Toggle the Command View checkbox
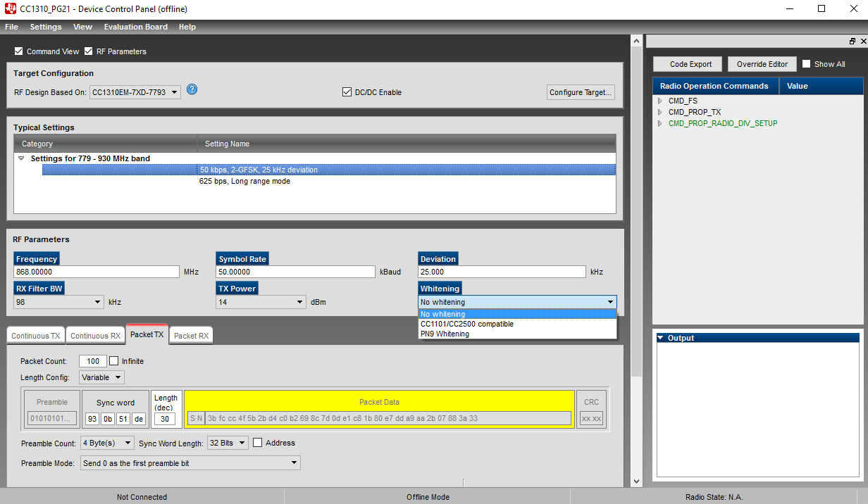This screenshot has width=868, height=504. click(x=19, y=51)
